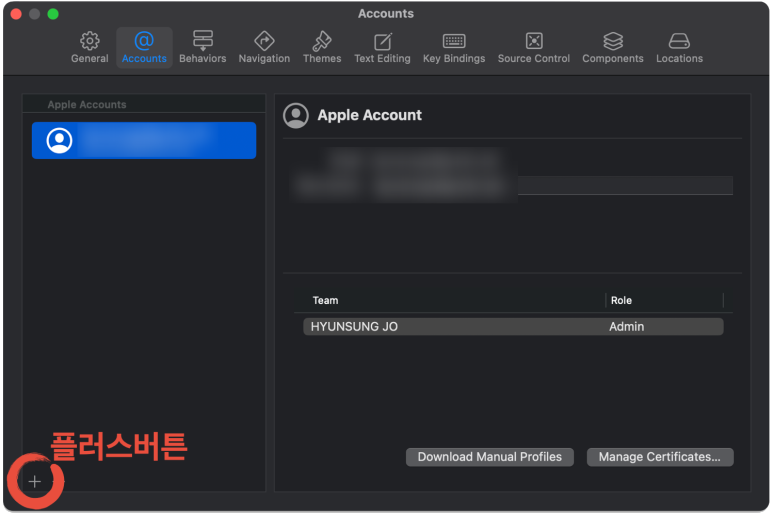Open the General preferences gear icon

(90, 41)
